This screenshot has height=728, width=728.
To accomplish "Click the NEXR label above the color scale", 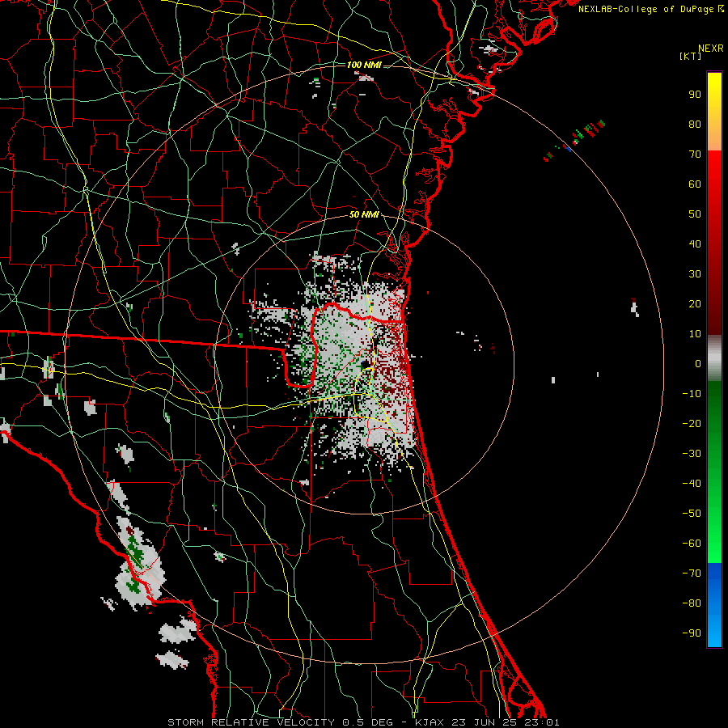I will (x=710, y=49).
